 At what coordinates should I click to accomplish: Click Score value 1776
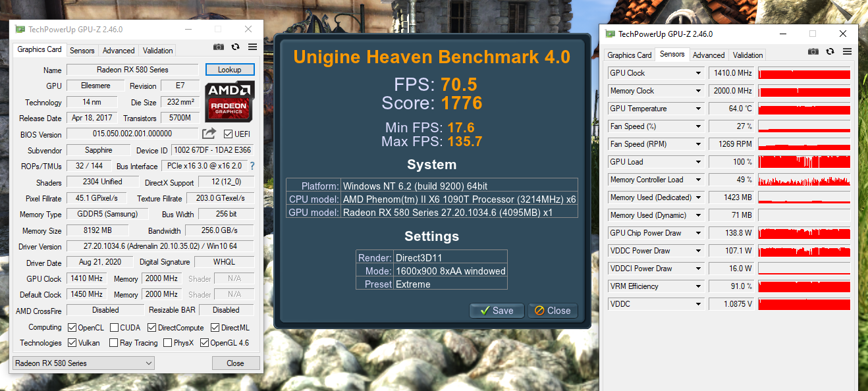tap(462, 103)
